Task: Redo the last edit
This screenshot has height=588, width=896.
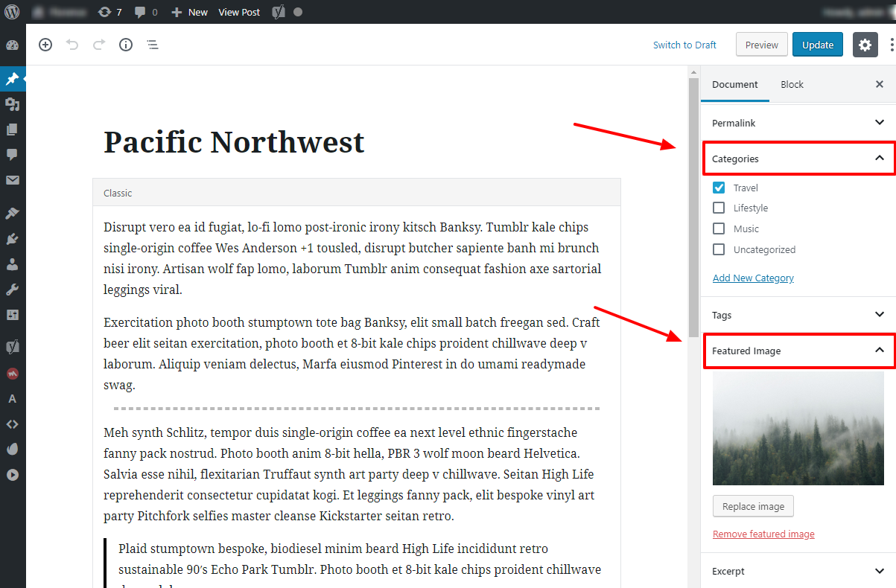Action: point(99,45)
